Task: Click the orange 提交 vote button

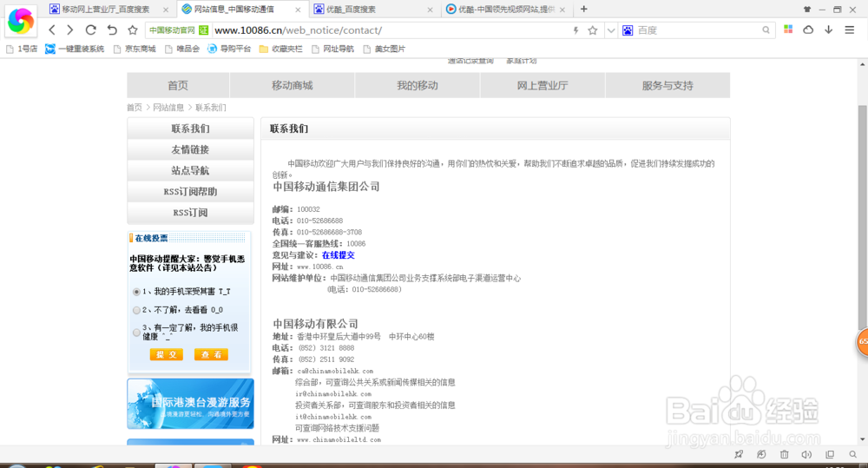Action: point(166,354)
